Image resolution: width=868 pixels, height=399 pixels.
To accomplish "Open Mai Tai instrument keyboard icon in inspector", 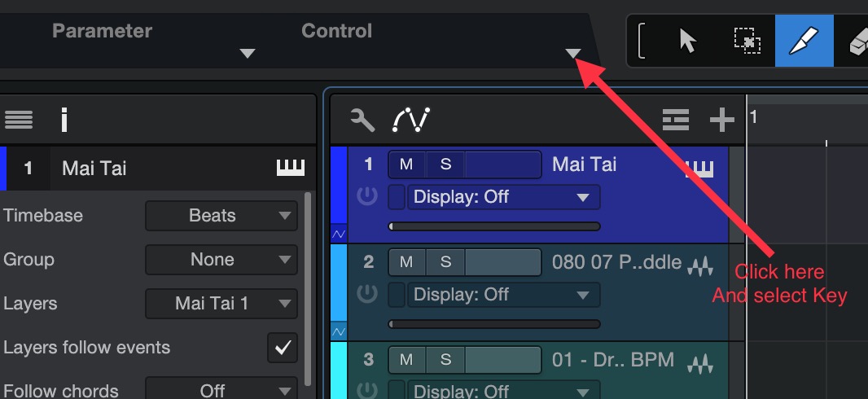I will click(291, 168).
